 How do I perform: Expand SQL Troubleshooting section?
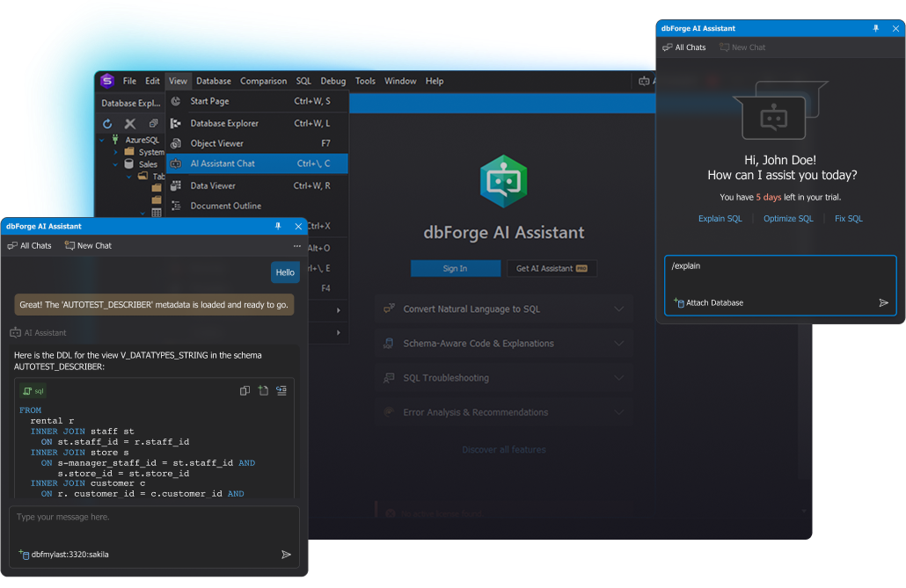(503, 378)
